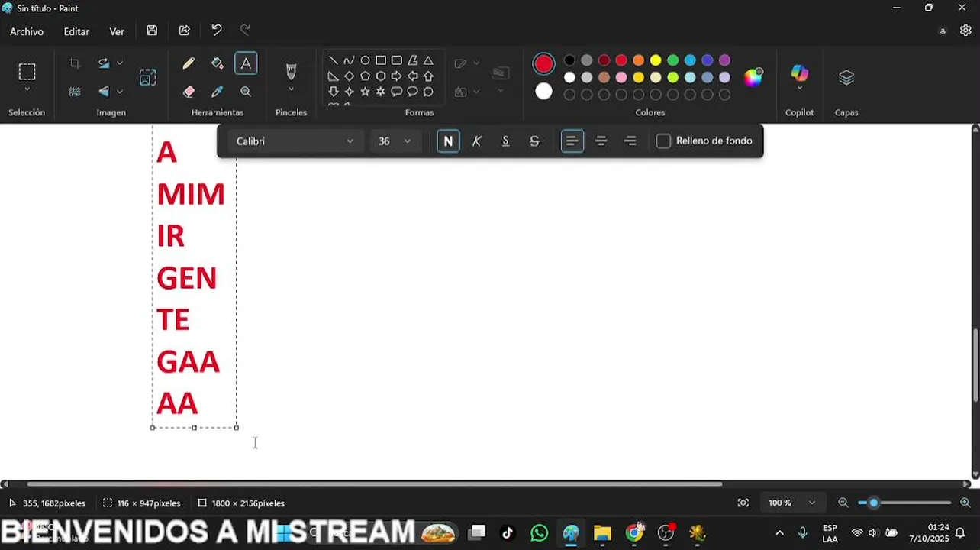
Task: Click the horizontal canvas scrollbar
Action: [374, 484]
